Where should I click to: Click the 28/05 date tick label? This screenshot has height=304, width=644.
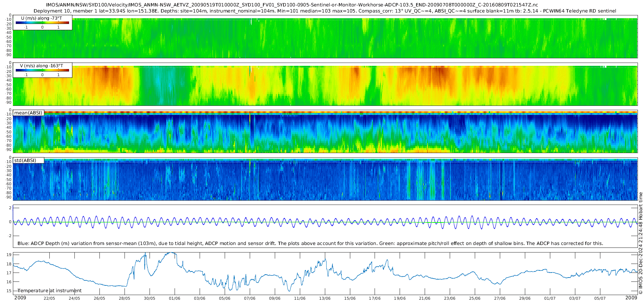click(125, 298)
